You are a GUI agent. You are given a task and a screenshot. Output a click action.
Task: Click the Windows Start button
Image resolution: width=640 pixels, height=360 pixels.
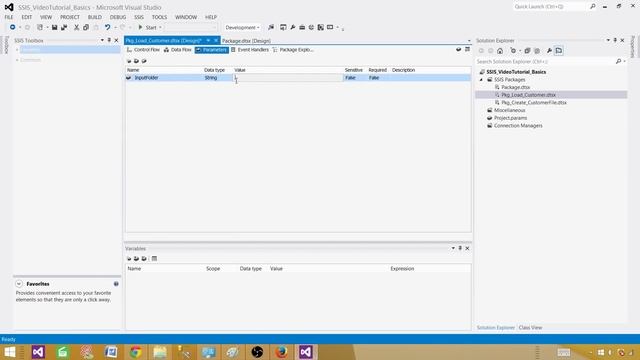pos(9,352)
